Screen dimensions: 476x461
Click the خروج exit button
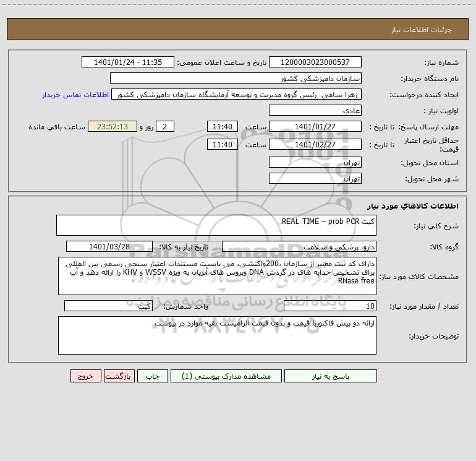click(85, 376)
